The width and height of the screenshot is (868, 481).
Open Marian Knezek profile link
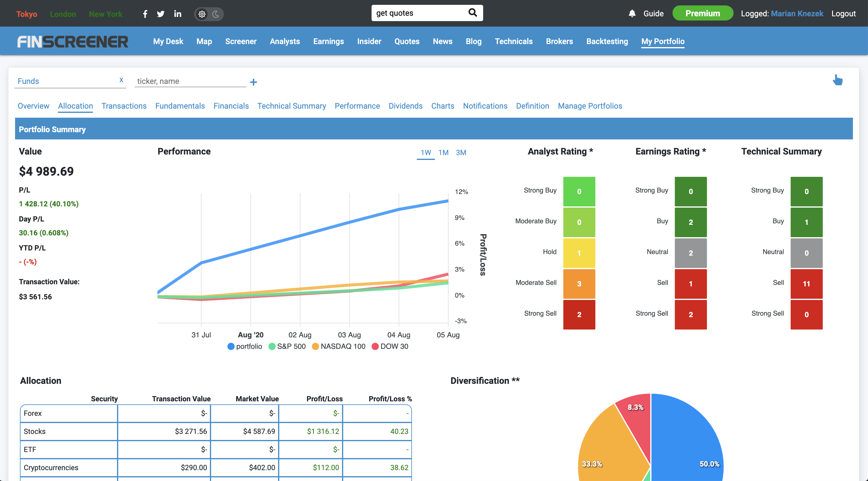(x=797, y=14)
